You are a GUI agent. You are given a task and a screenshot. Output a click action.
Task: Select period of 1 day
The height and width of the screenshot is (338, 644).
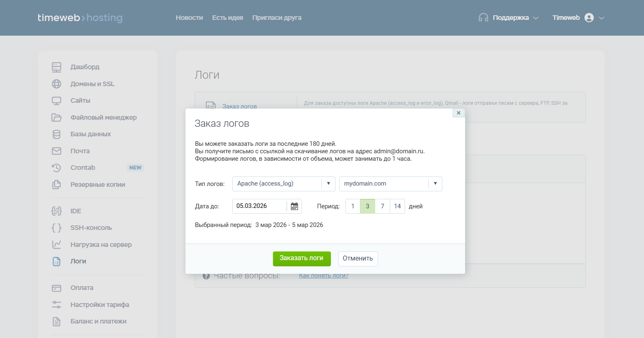click(x=353, y=206)
